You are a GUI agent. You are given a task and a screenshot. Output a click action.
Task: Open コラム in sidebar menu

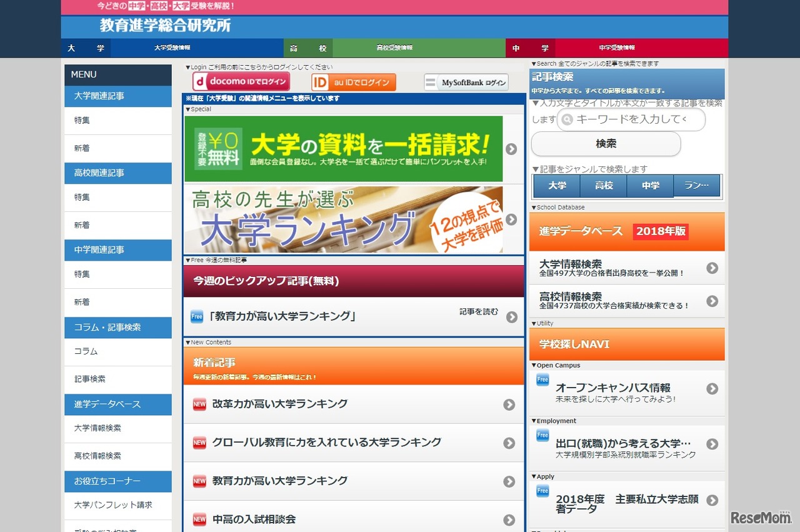click(x=118, y=352)
